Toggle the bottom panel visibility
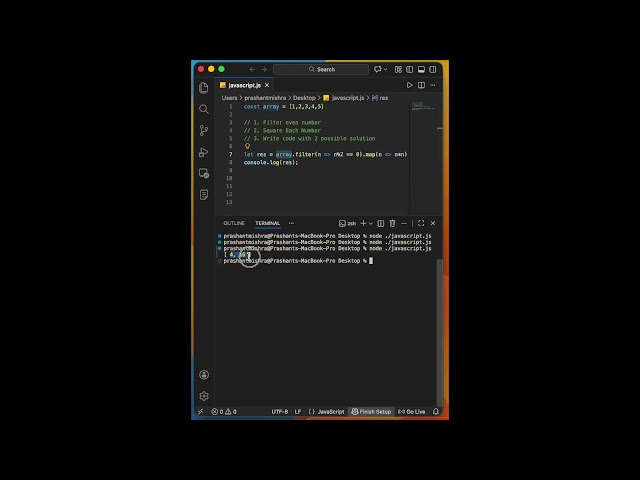Viewport: 640px width, 480px height. click(421, 69)
